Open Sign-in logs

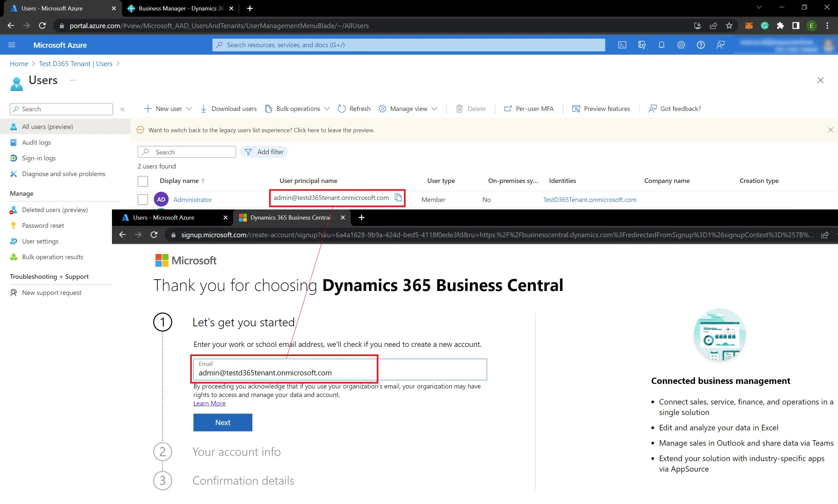coord(39,158)
